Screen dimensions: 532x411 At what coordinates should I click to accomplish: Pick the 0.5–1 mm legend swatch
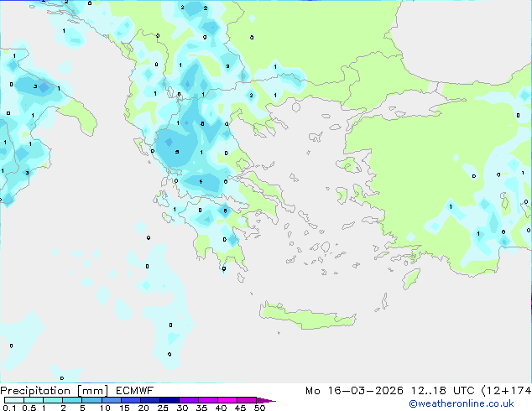tap(34, 400)
